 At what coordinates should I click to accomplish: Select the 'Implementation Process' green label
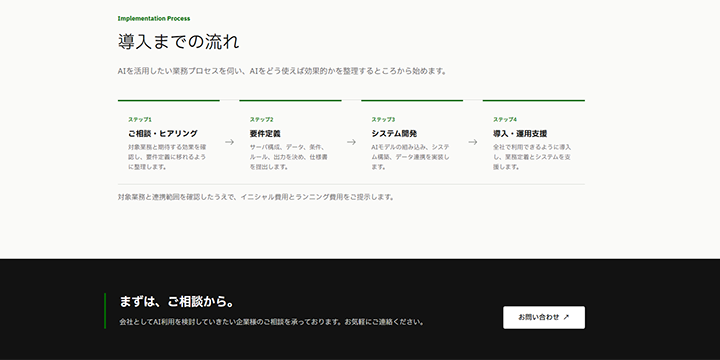154,18
